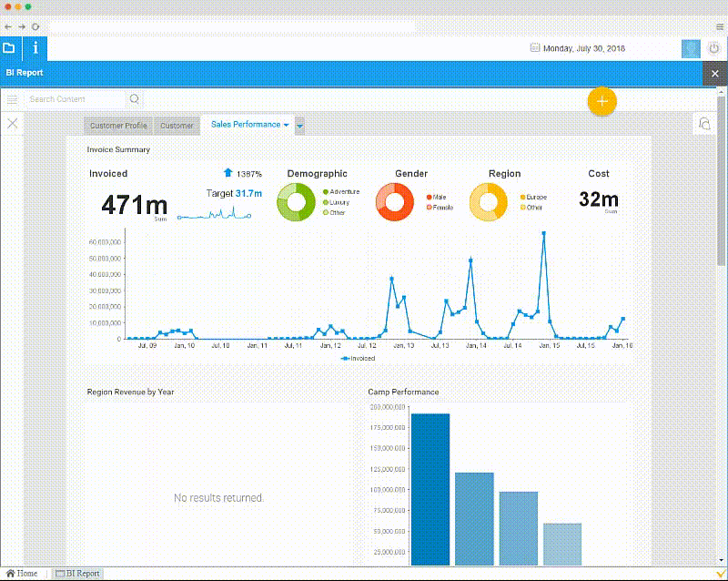The image size is (728, 581).
Task: Open the user profile avatar menu
Action: pos(692,48)
